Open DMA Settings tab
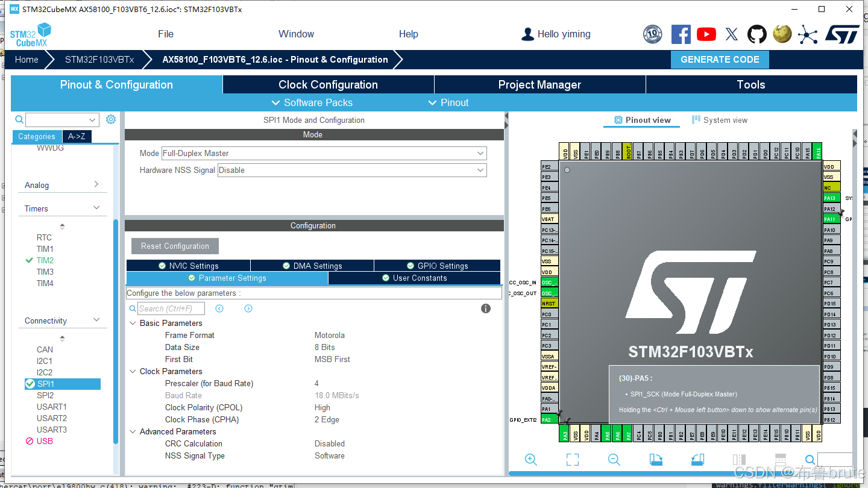 tap(312, 266)
